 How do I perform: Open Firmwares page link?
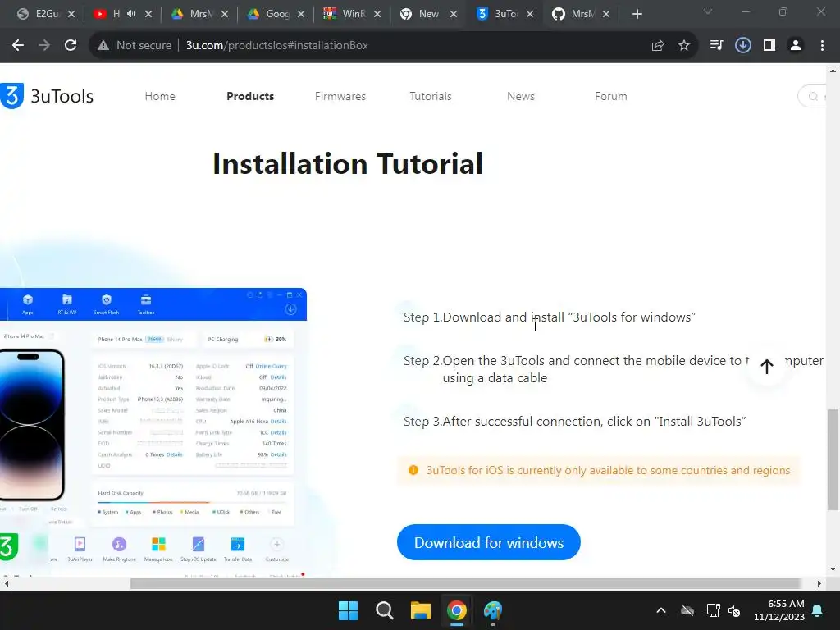click(x=340, y=97)
